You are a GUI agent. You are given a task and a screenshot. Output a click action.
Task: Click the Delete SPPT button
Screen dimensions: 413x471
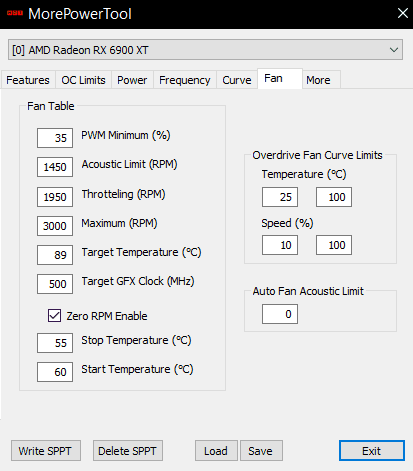click(128, 451)
